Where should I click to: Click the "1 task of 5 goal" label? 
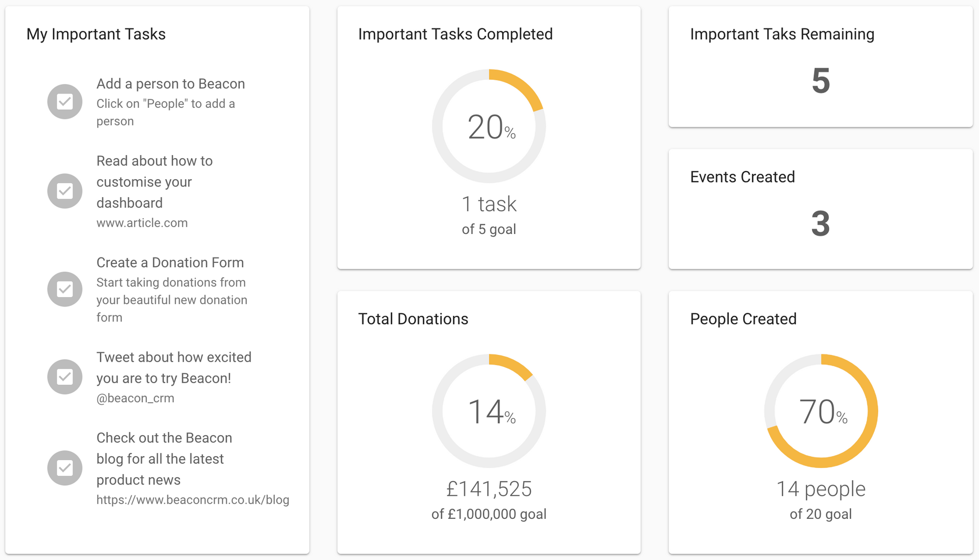tap(489, 214)
